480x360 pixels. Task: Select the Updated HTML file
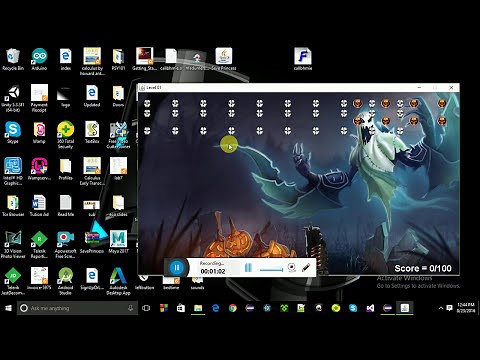coord(92,96)
